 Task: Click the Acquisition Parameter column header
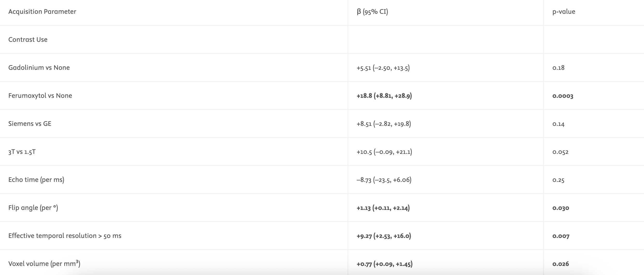[x=42, y=12]
